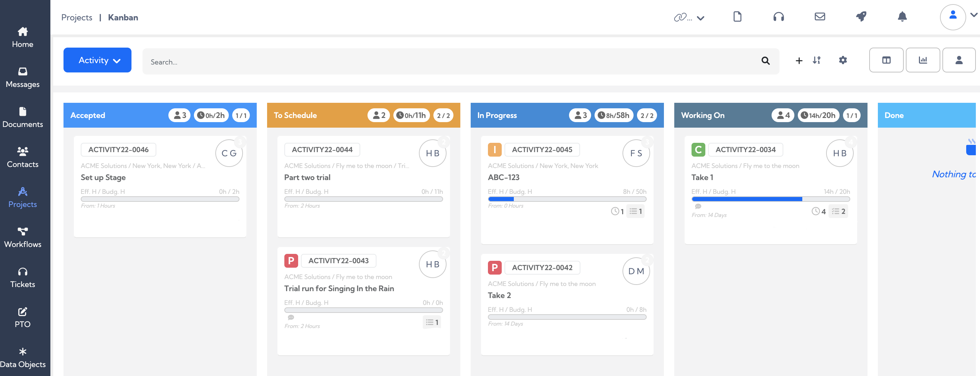Click the progress bar on ABC-123 card
The height and width of the screenshot is (376, 980).
[x=567, y=199]
